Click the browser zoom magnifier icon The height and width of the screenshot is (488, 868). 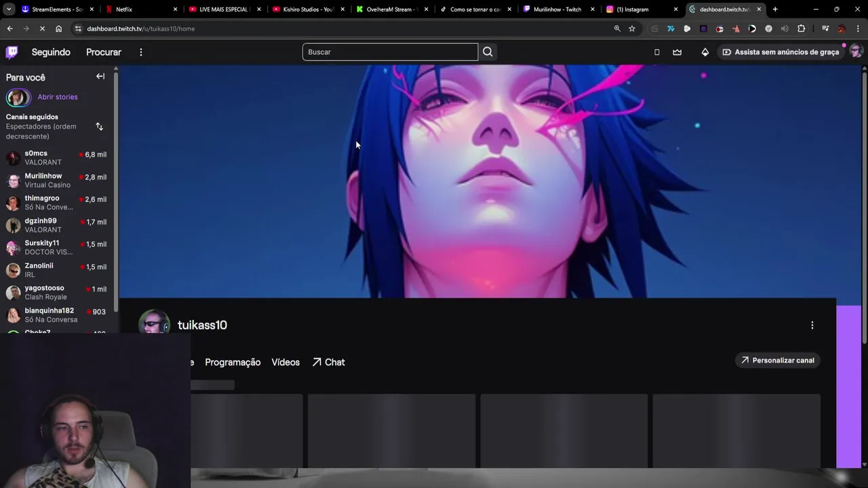tap(617, 28)
